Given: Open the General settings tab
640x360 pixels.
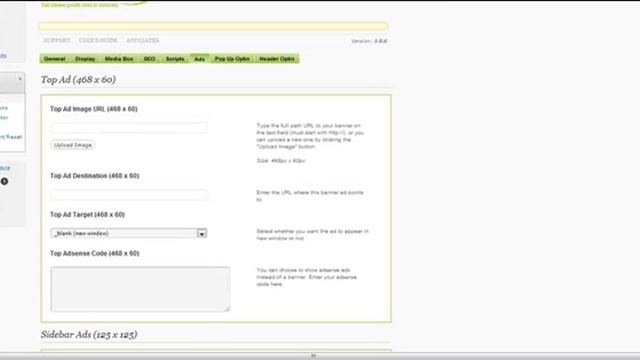Looking at the screenshot, I should point(55,59).
